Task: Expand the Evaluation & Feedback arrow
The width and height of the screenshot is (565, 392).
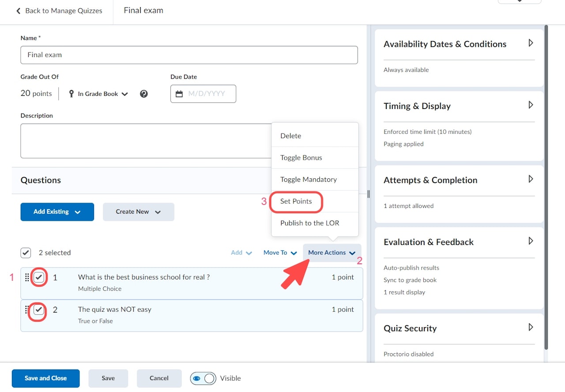Action: click(x=531, y=241)
